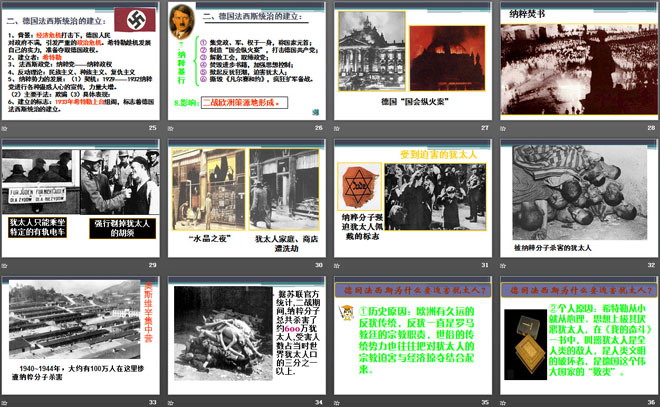The width and height of the screenshot is (660, 407).
Task: Click the animation icon below slide 28
Action: pos(502,128)
